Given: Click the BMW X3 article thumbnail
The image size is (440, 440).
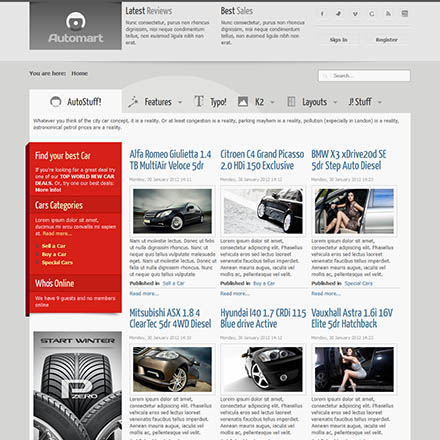Looking at the screenshot, I should tap(354, 211).
